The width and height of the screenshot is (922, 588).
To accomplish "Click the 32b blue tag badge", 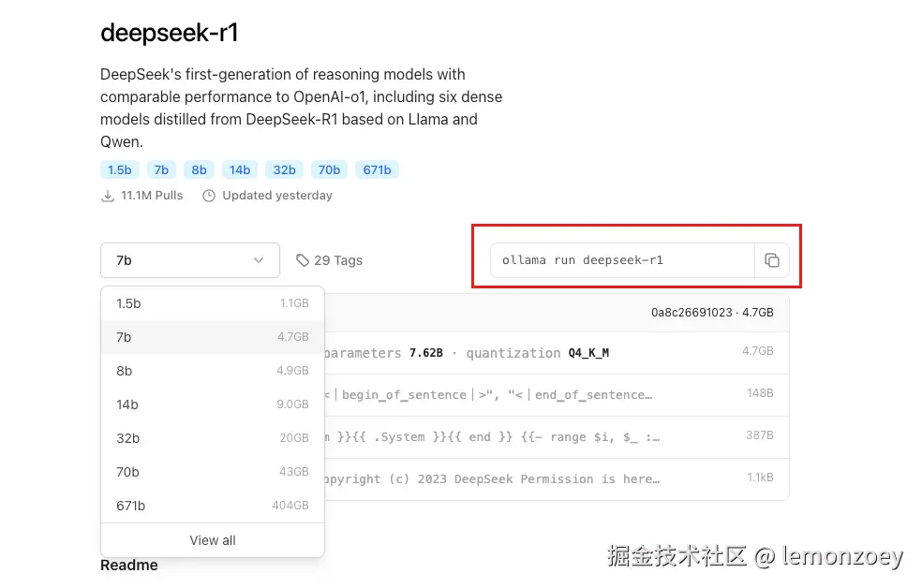I will [284, 169].
